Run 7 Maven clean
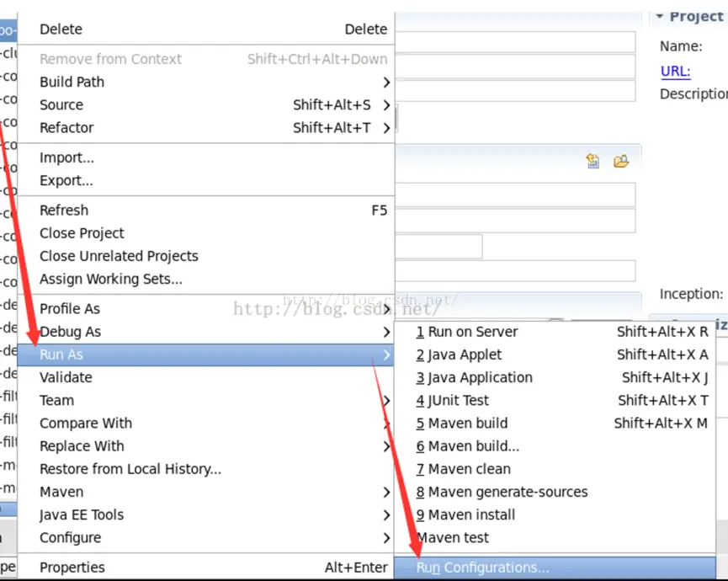This screenshot has height=581, width=728. click(x=555, y=469)
